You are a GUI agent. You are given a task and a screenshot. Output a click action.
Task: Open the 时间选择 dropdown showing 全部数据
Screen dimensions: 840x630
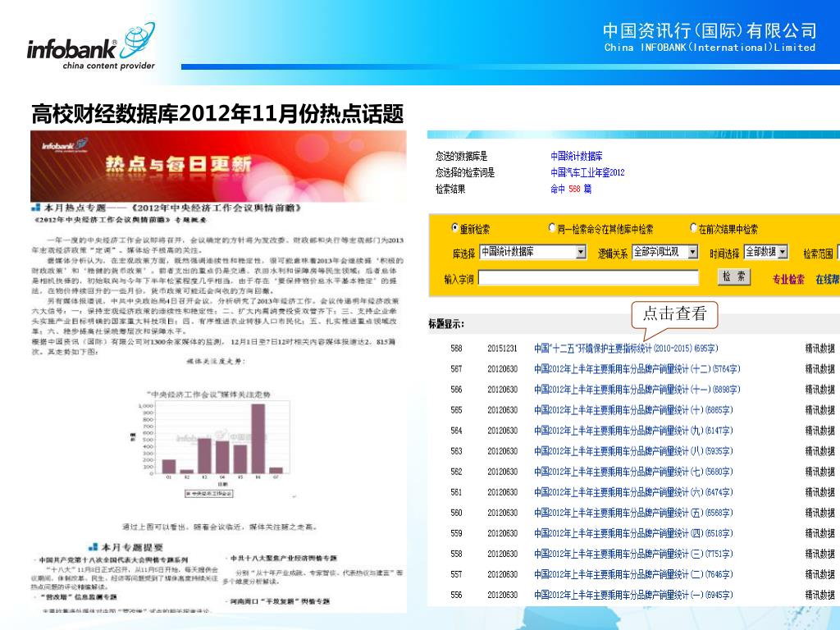click(766, 252)
